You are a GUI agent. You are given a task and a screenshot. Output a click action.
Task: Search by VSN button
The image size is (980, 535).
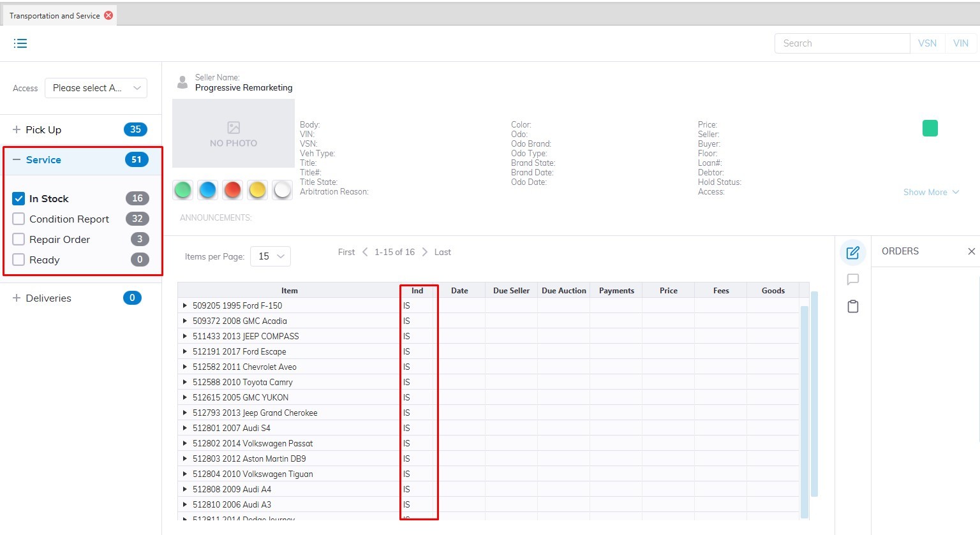pos(927,43)
